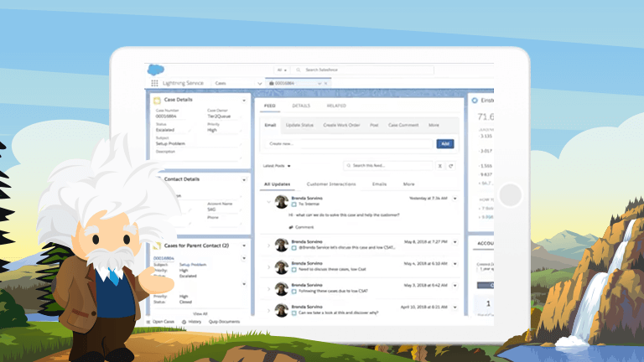Show the Emails feed filter
Viewport: 644px width, 362px height.
[x=379, y=184]
